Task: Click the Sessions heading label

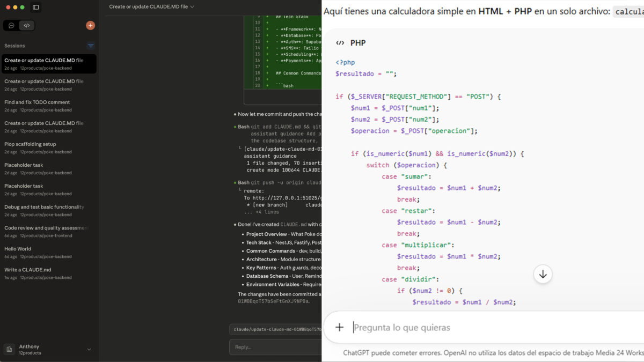Action: coord(14,46)
